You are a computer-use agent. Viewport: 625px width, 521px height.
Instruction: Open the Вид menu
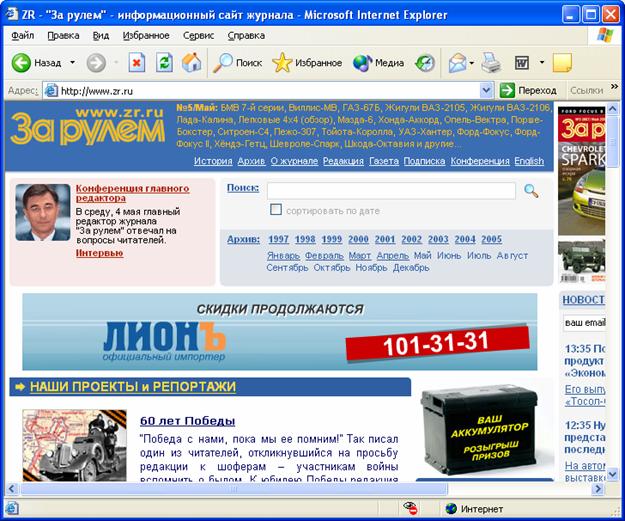click(x=101, y=35)
